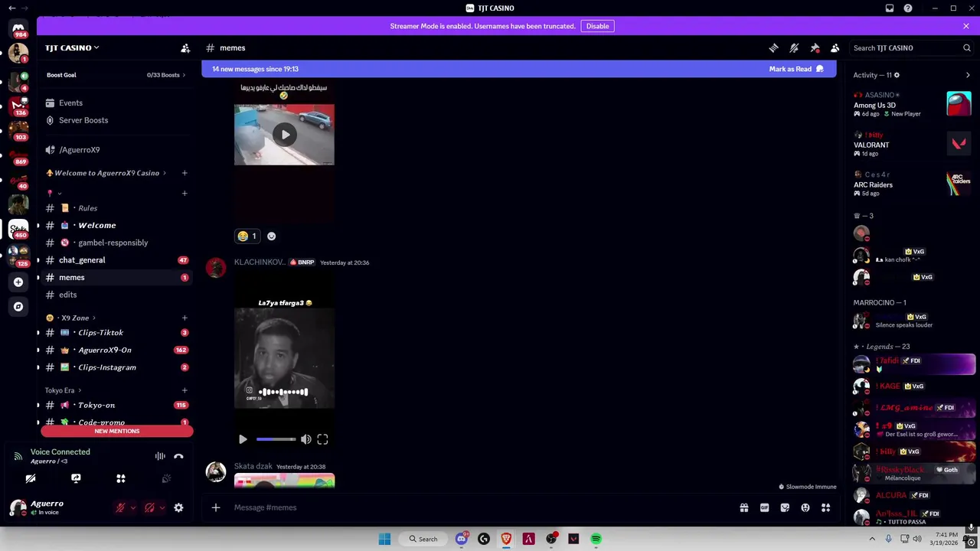The image size is (980, 551).
Task: Open the Clips-Instagram channel
Action: (115, 367)
